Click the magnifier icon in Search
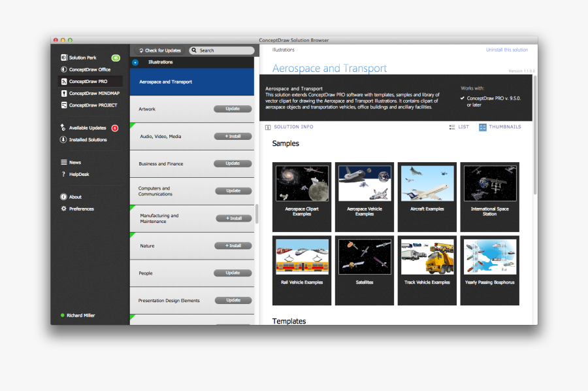This screenshot has height=391, width=588. (x=194, y=50)
